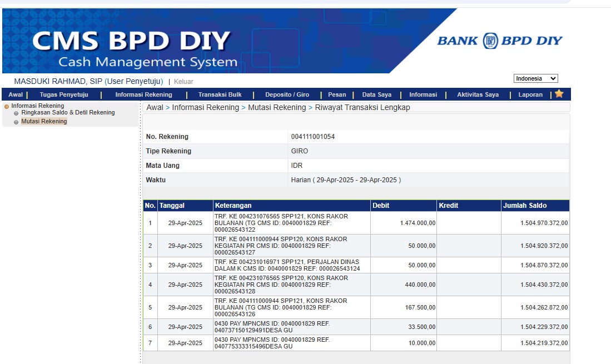Viewport: 611px width, 364px height.
Task: Open the Aktivitas Saya menu
Action: 478,94
